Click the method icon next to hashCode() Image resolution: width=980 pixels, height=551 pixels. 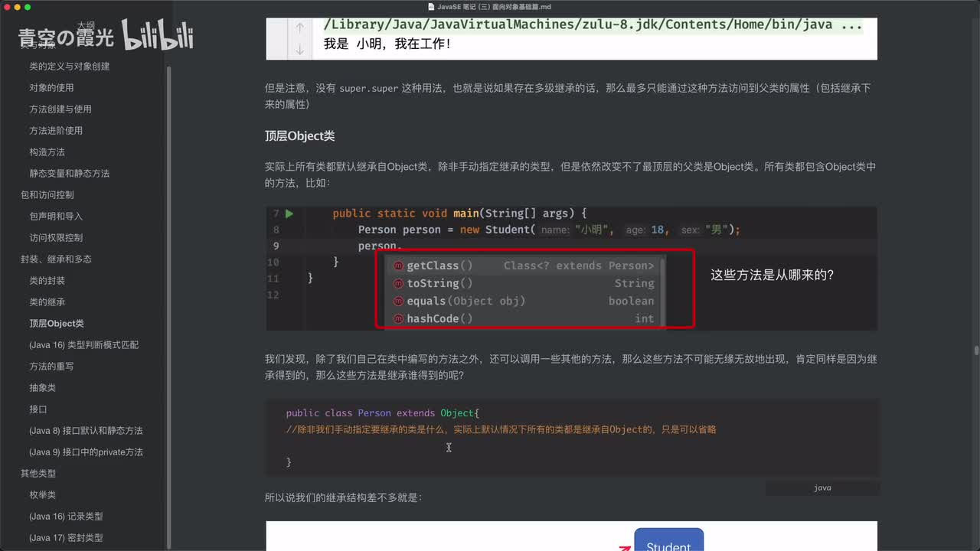click(x=398, y=318)
